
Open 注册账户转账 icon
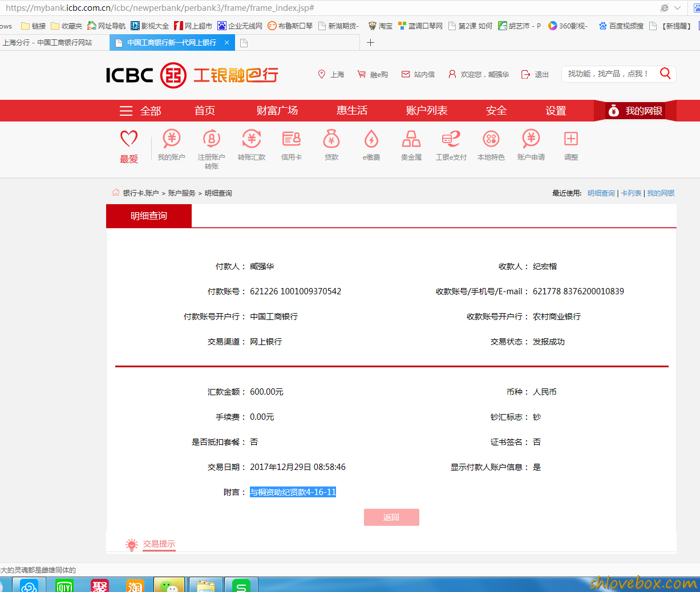[212, 139]
